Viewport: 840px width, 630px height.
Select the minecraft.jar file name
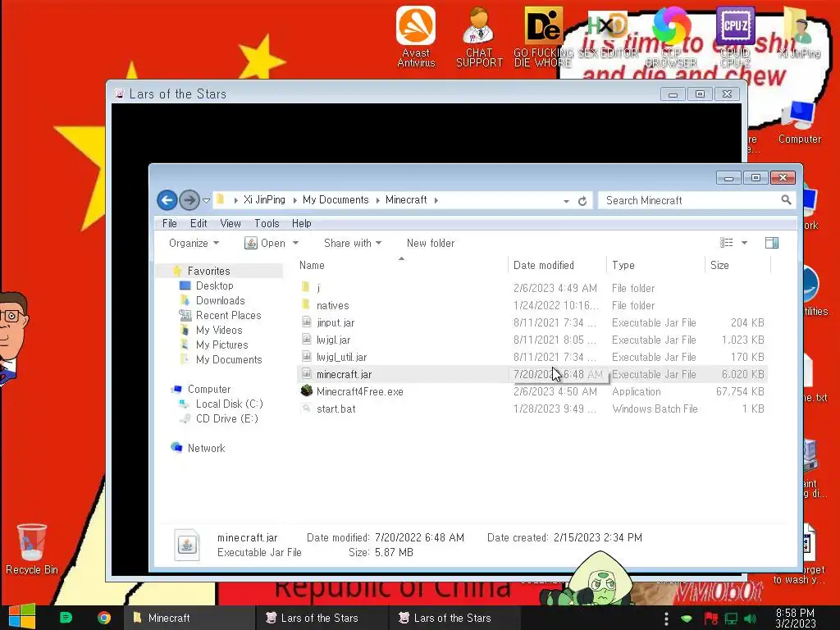(344, 374)
